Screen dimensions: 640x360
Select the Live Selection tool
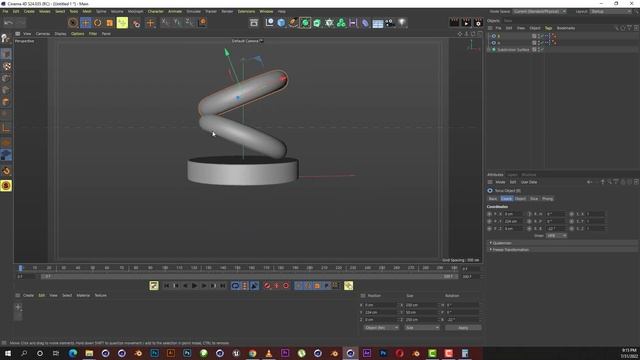(x=73, y=23)
